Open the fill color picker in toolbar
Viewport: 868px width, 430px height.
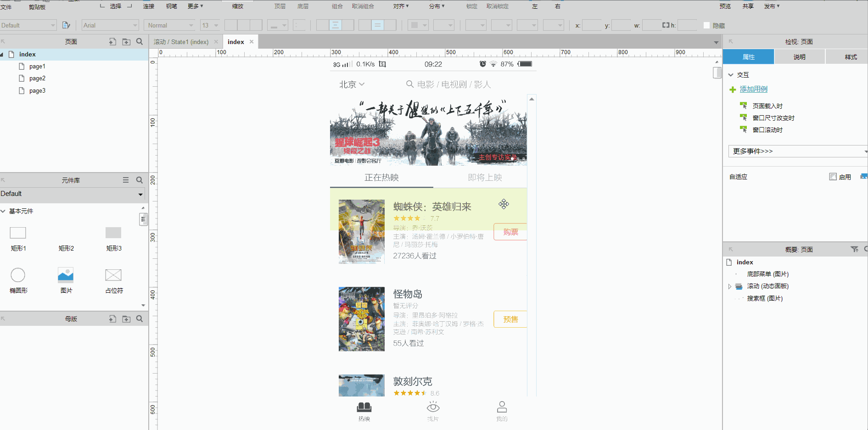[418, 25]
